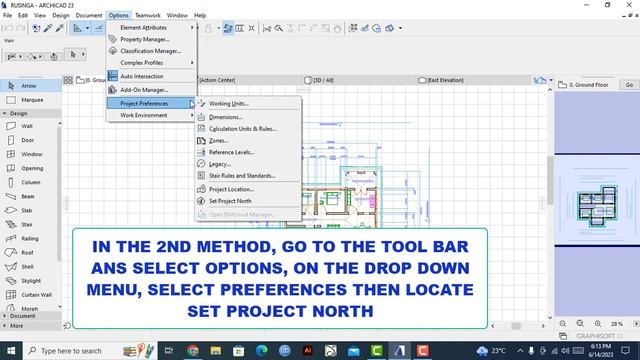The image size is (640, 360).
Task: Open the File menu
Action: tap(7, 15)
